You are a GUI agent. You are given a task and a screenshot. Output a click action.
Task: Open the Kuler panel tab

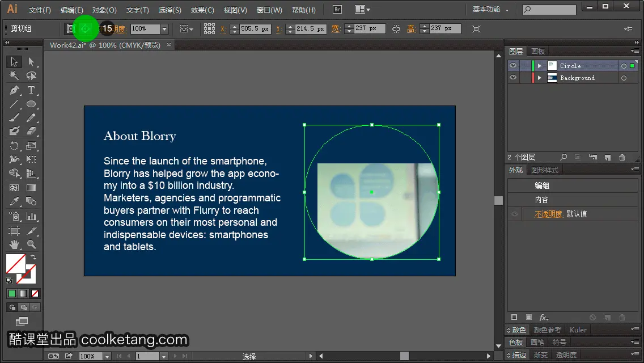pyautogui.click(x=578, y=330)
